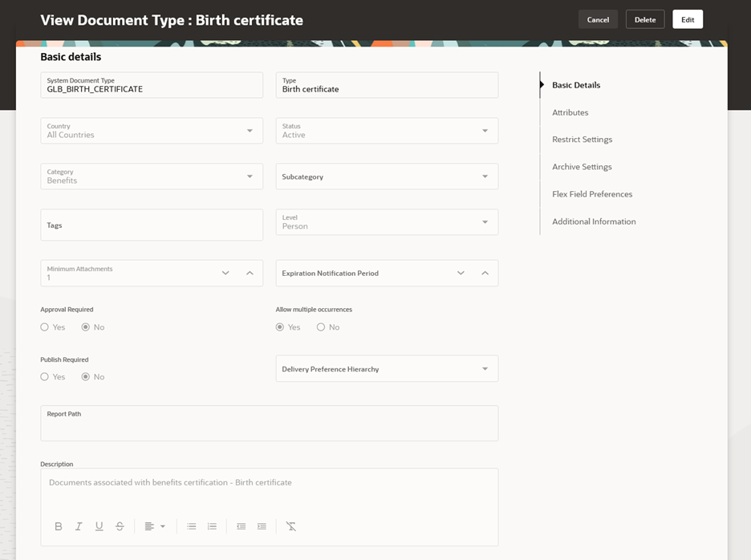The image size is (751, 560).
Task: Increase Minimum Attachments with up arrow
Action: [x=250, y=273]
